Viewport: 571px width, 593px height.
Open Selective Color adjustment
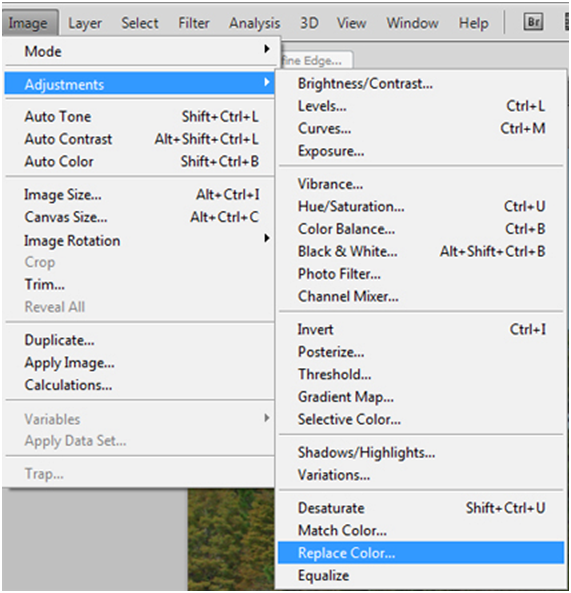click(421, 419)
